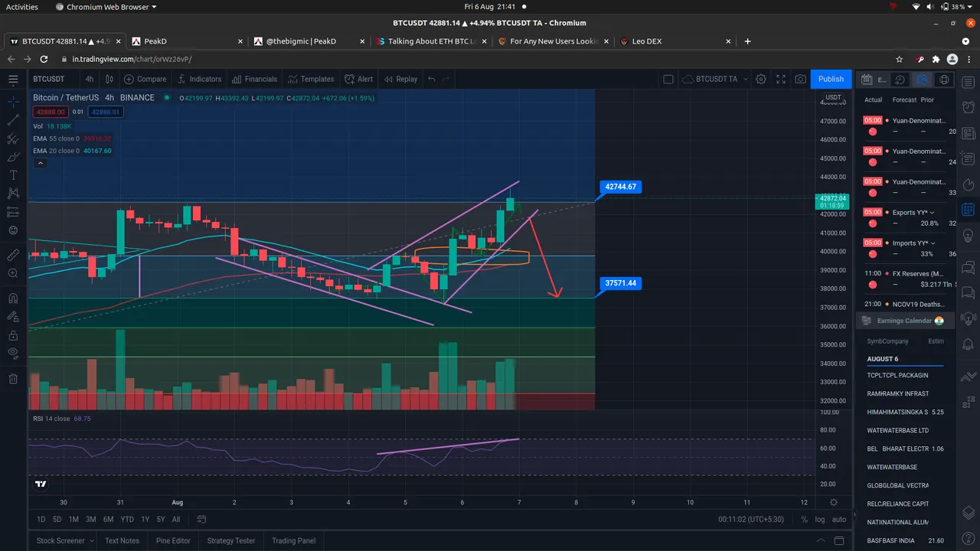This screenshot has width=980, height=551.
Task: Expand the Imports YY* event
Action: [x=933, y=243]
